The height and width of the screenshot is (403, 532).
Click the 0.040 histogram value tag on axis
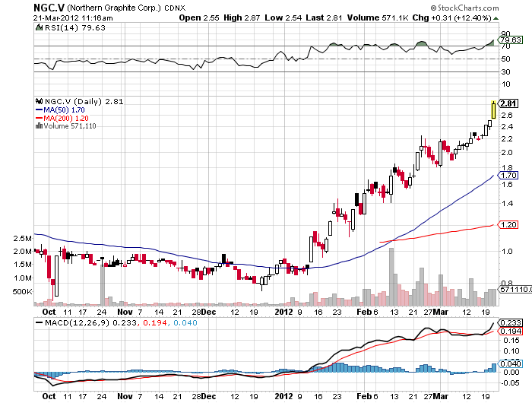coord(511,364)
